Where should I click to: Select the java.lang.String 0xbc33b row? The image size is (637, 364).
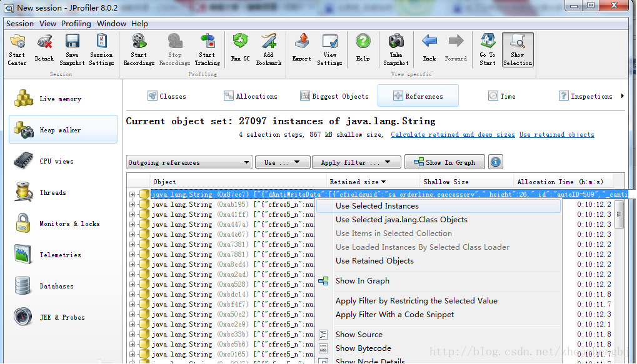pyautogui.click(x=233, y=335)
